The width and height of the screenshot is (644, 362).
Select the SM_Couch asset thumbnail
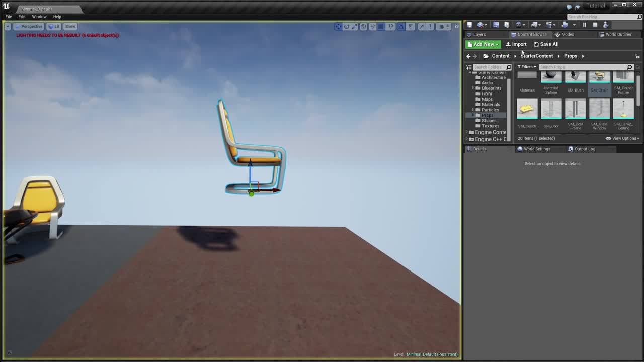point(527,109)
